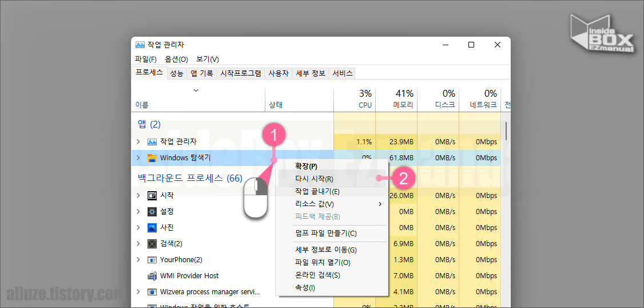Expand the Wizvera process manager row

(x=138, y=292)
